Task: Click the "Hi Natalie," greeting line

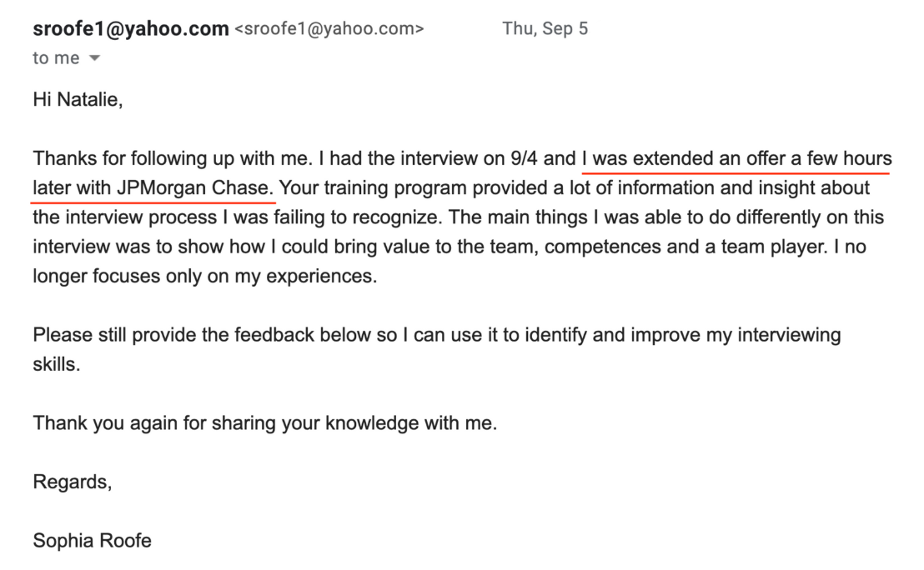Action: coord(78,101)
